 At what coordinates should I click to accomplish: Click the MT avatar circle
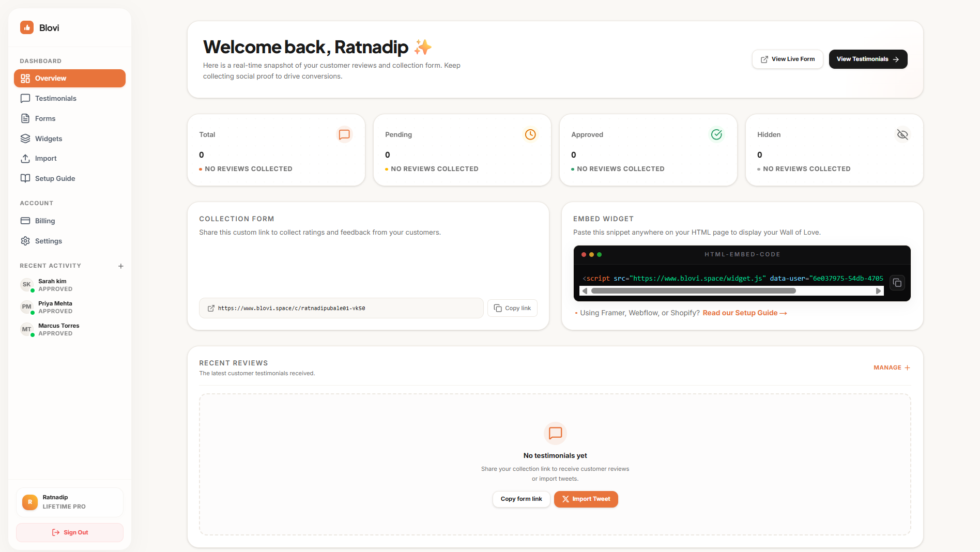pos(27,329)
